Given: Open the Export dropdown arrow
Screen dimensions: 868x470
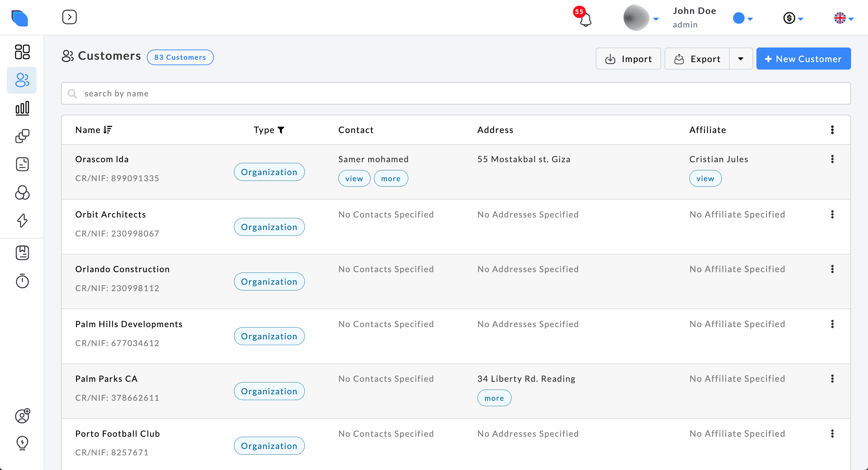Looking at the screenshot, I should click(741, 59).
